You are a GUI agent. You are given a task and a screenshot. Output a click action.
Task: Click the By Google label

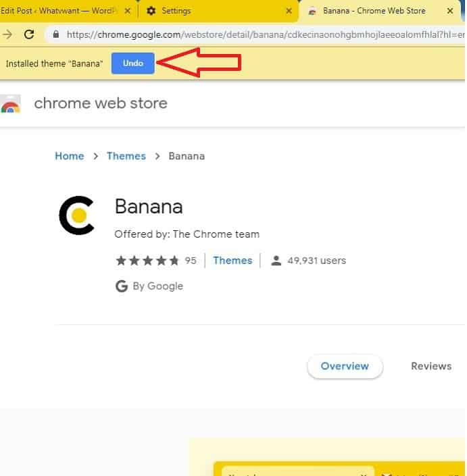pyautogui.click(x=158, y=286)
